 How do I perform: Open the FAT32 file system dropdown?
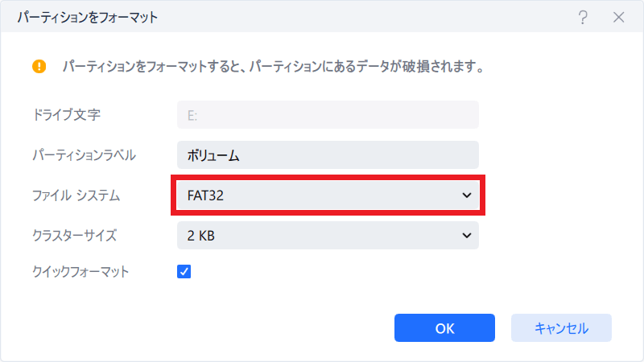[x=328, y=195]
